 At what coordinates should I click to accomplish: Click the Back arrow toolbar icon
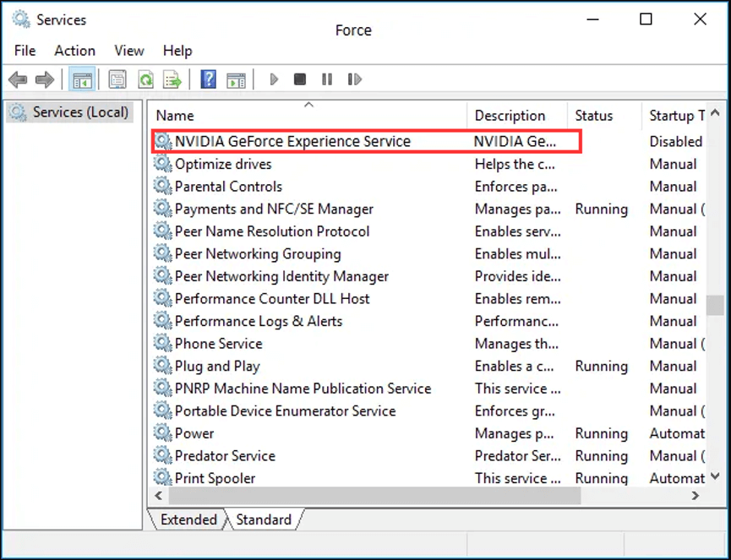click(18, 79)
